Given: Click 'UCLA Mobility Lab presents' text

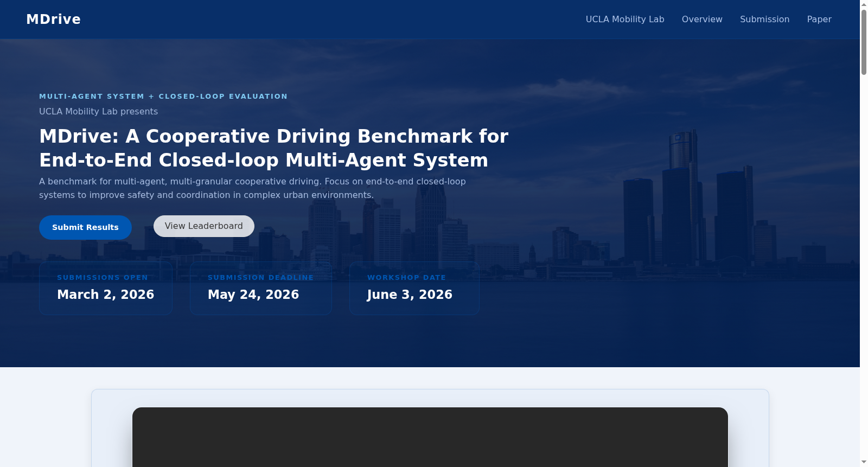Looking at the screenshot, I should (x=98, y=111).
